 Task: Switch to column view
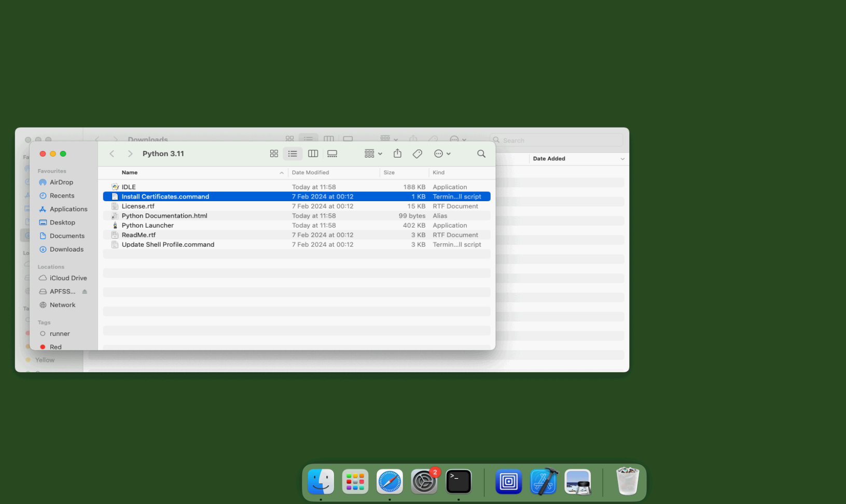[313, 154]
